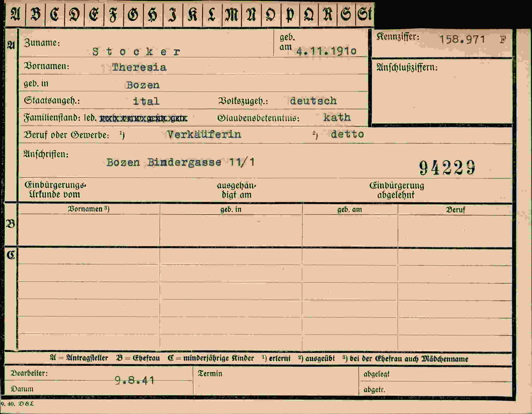Select the "Familienstand:" label
The width and height of the screenshot is (532, 414).
[52, 118]
